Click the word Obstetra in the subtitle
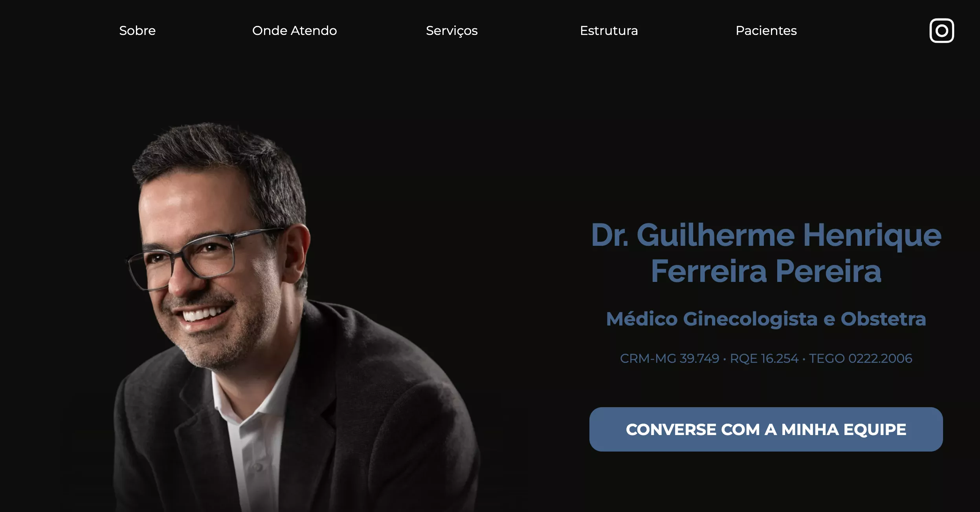This screenshot has height=512, width=980. (883, 319)
